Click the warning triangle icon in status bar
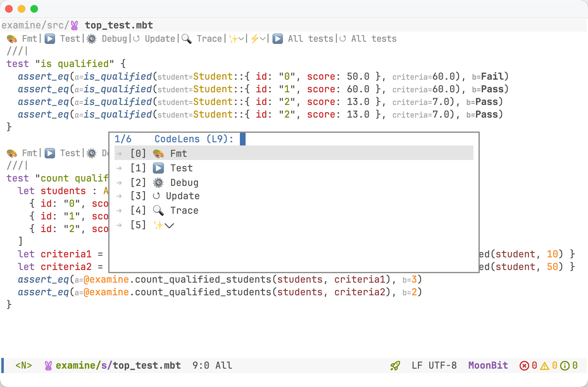Image resolution: width=588 pixels, height=387 pixels. coord(545,366)
